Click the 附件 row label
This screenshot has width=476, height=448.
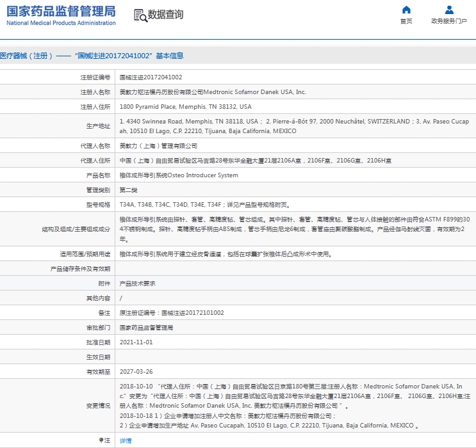click(104, 284)
